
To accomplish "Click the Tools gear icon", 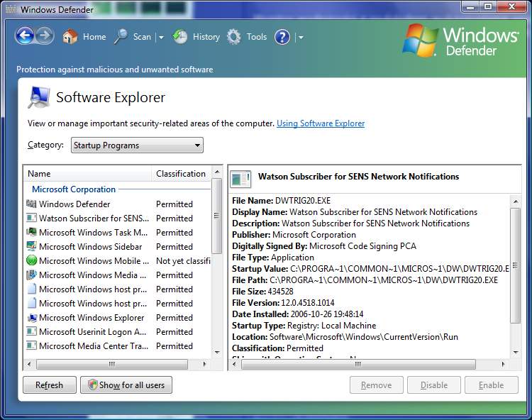I will [x=234, y=37].
